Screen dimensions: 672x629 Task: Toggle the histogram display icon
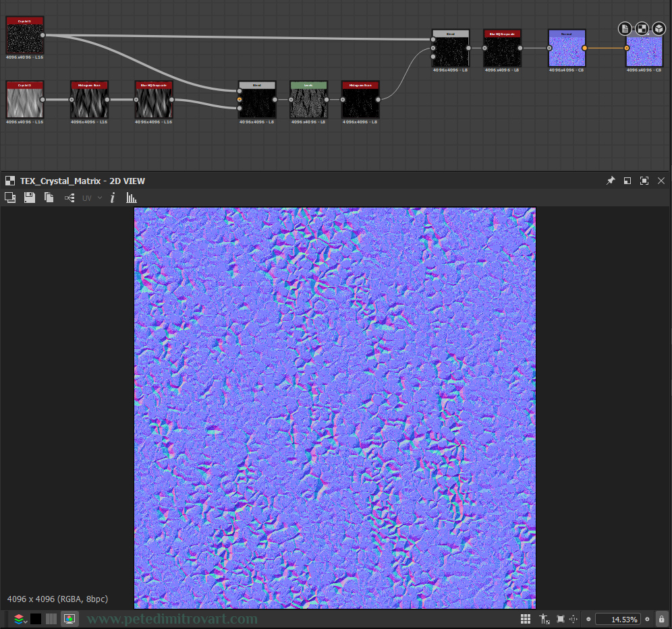131,198
